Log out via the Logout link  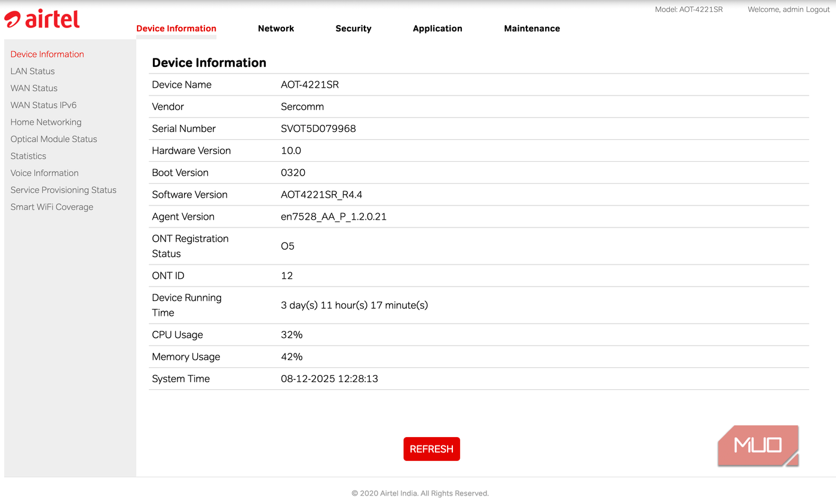pyautogui.click(x=818, y=10)
